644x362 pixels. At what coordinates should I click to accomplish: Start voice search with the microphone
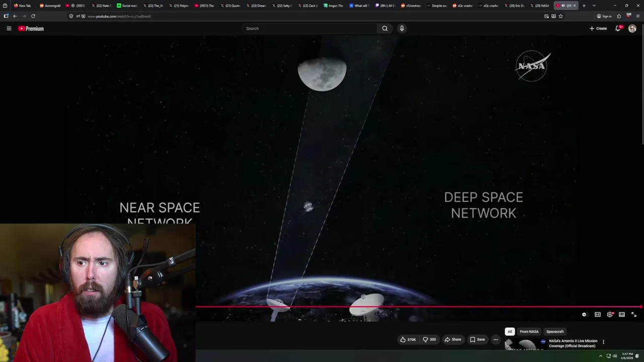click(401, 29)
